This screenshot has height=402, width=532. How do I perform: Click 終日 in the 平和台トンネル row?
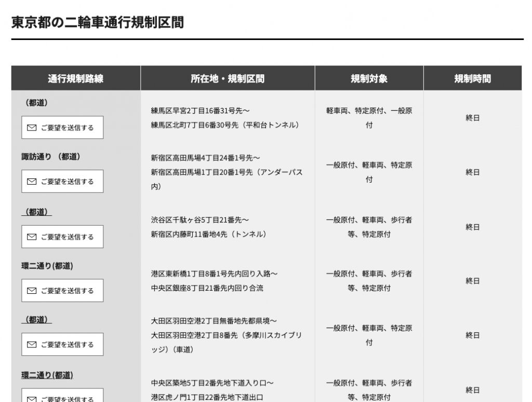472,118
